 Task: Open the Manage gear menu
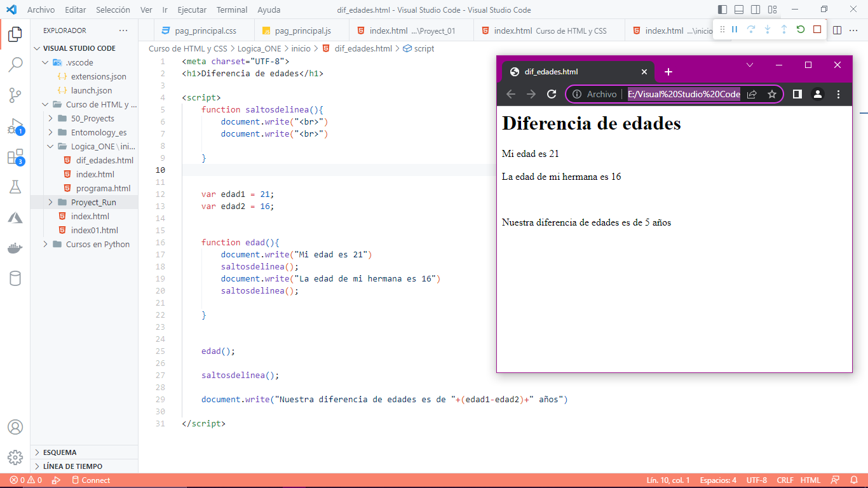click(x=15, y=457)
